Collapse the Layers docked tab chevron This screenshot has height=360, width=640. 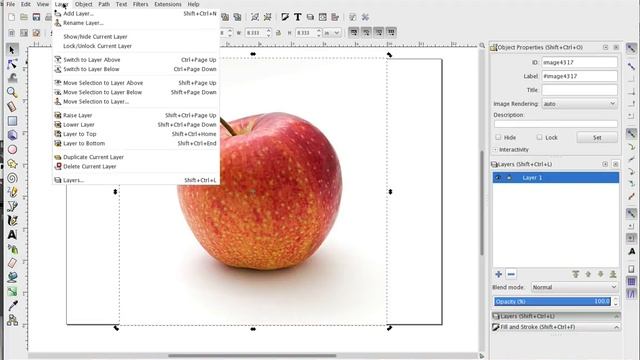pos(616,316)
